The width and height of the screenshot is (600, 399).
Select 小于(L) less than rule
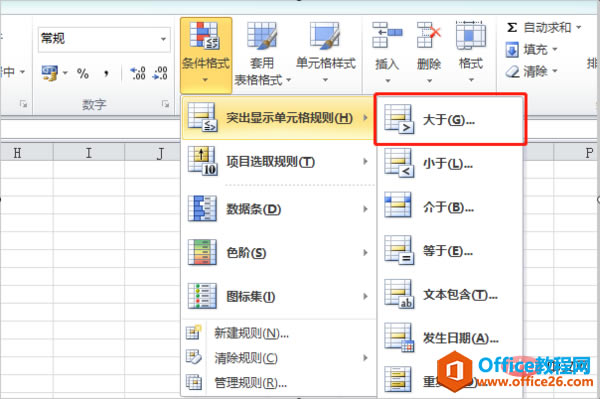pos(450,164)
